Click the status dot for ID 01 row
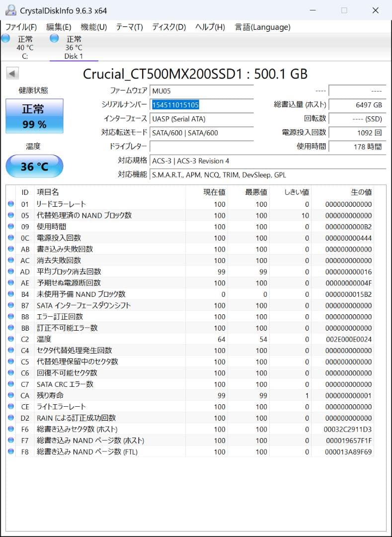 (10, 204)
